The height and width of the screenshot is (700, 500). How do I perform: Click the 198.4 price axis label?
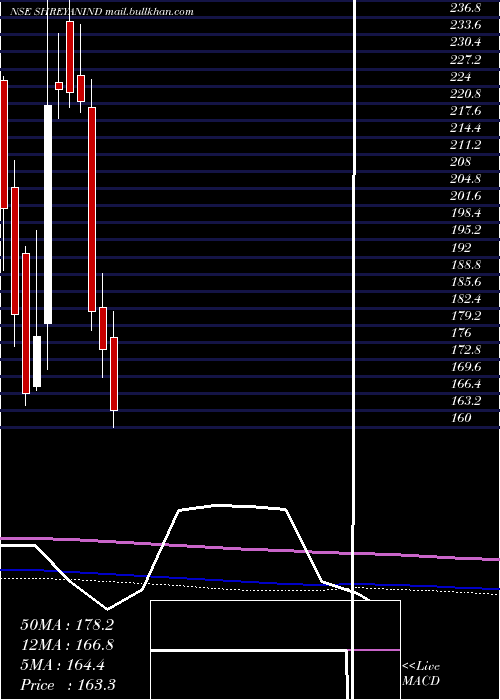click(465, 213)
